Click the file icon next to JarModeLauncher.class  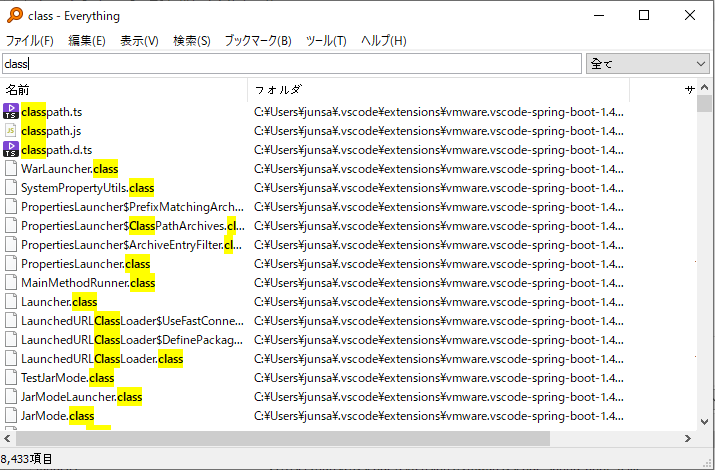[x=11, y=397]
